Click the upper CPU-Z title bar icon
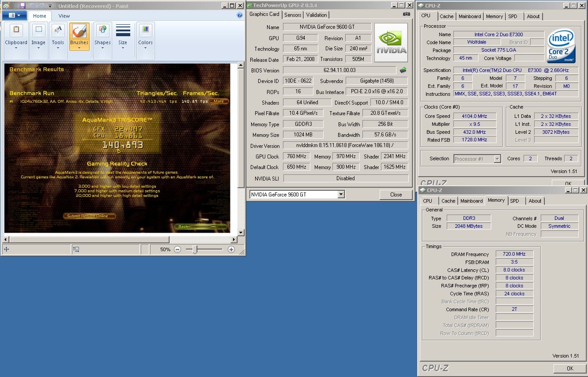 coord(421,6)
